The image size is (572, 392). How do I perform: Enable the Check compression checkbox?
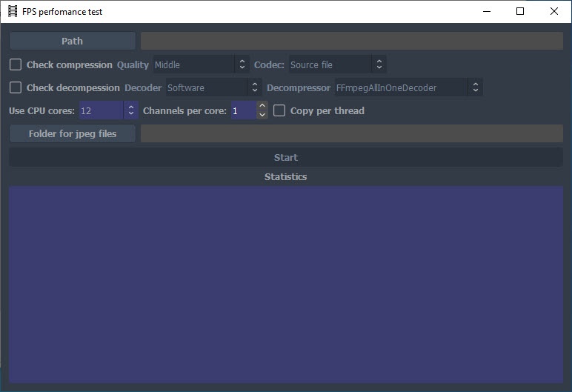pos(16,64)
